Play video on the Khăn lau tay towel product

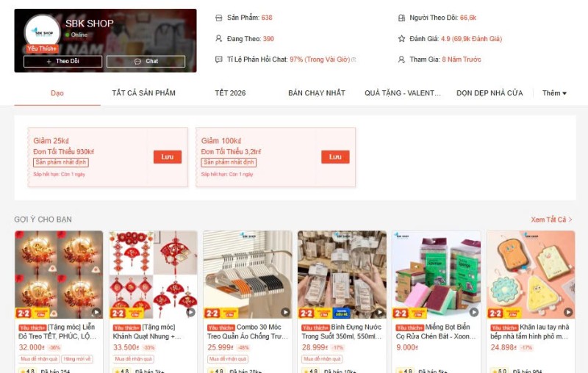(x=568, y=312)
